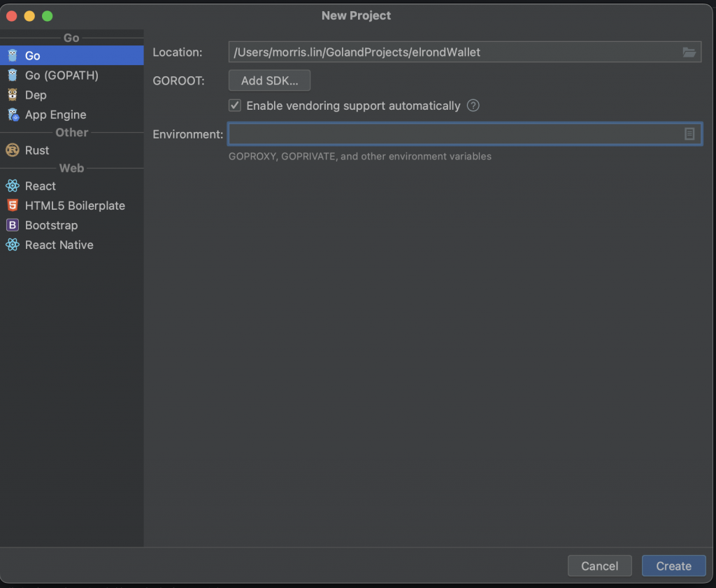Image resolution: width=716 pixels, height=588 pixels.
Task: Click the React atom icon
Action: click(13, 186)
